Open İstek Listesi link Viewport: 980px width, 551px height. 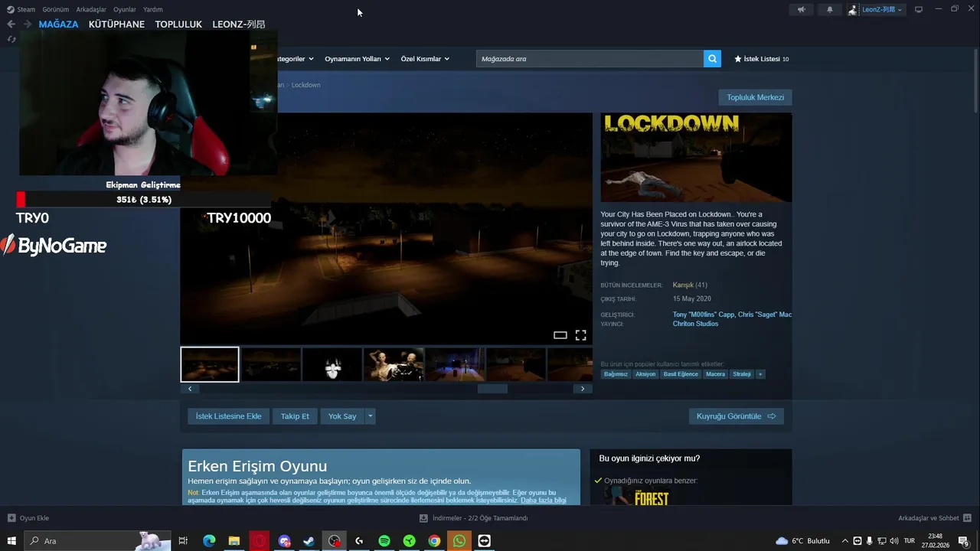coord(761,59)
